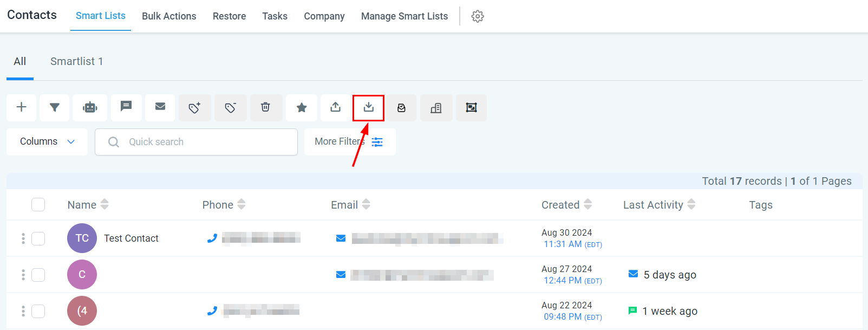Click 'Total 17 records' text

point(742,181)
